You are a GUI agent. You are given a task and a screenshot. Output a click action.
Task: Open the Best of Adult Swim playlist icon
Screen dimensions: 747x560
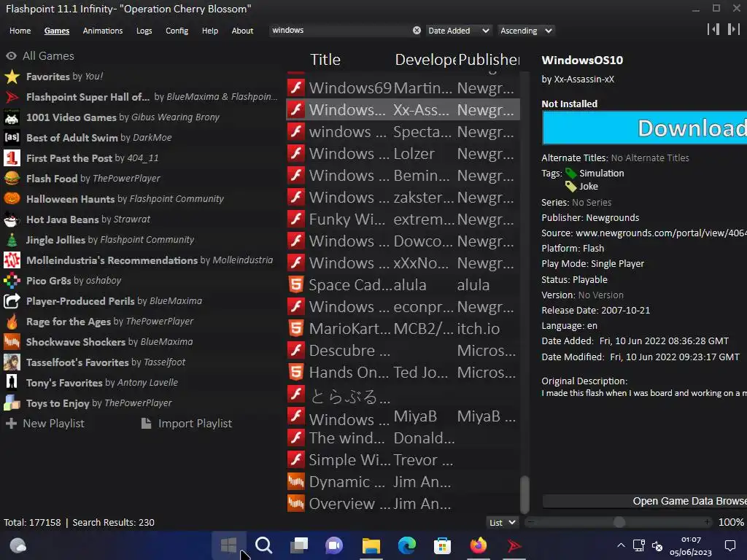(12, 138)
